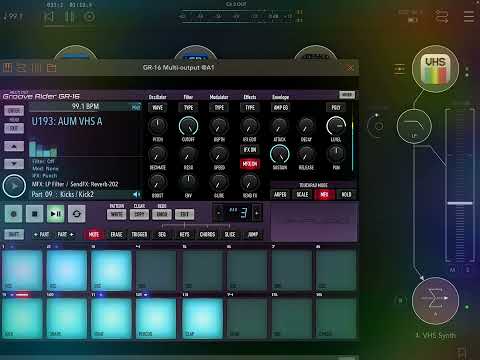
Task: Open the Oscillator WAVE selector
Action: coord(157,108)
